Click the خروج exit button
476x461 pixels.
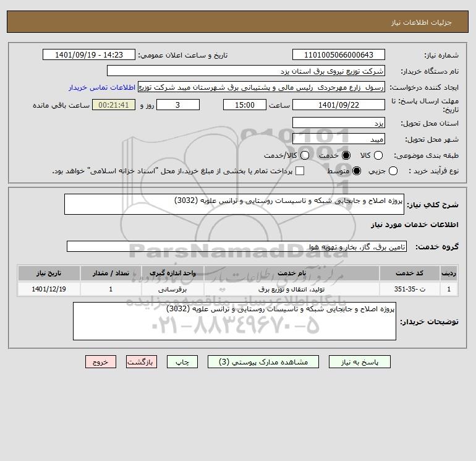[101, 362]
